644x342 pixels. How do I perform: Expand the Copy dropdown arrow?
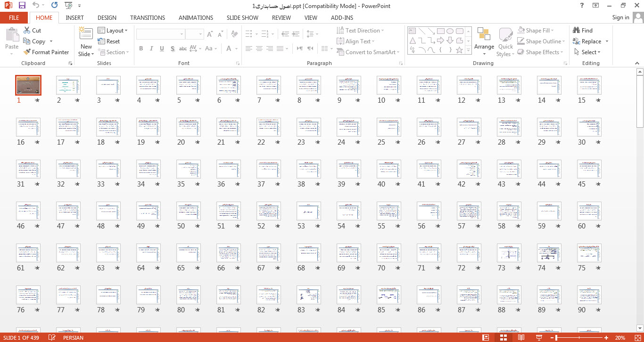(x=51, y=41)
